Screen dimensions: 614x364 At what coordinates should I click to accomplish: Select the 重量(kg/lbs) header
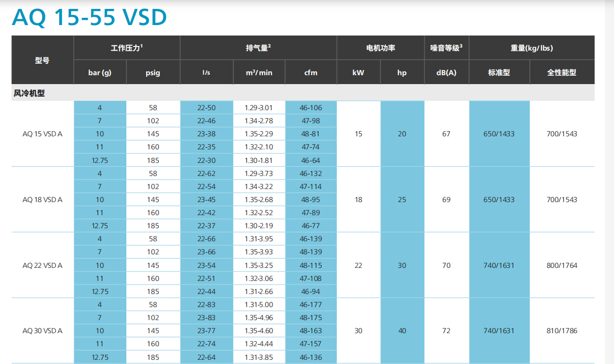[532, 48]
